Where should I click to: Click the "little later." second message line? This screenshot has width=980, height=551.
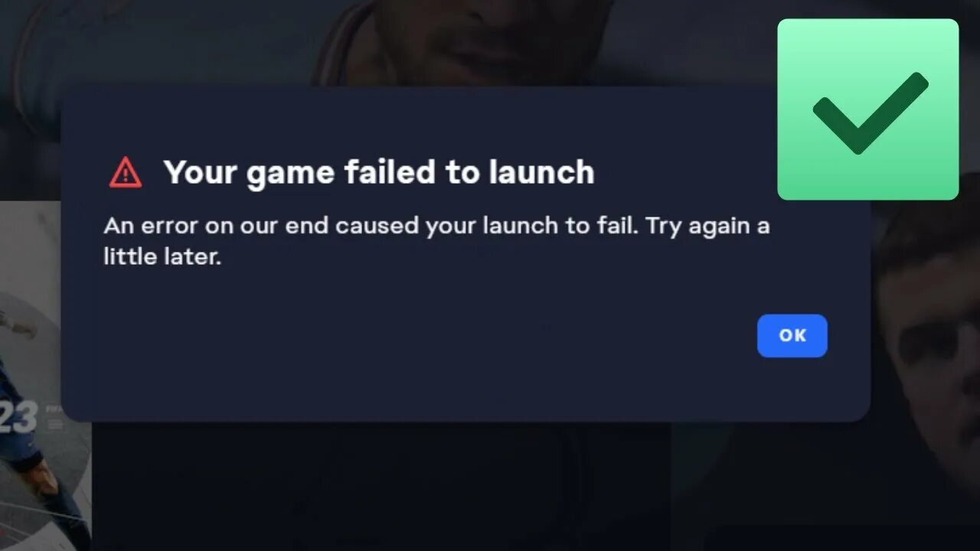(x=162, y=256)
